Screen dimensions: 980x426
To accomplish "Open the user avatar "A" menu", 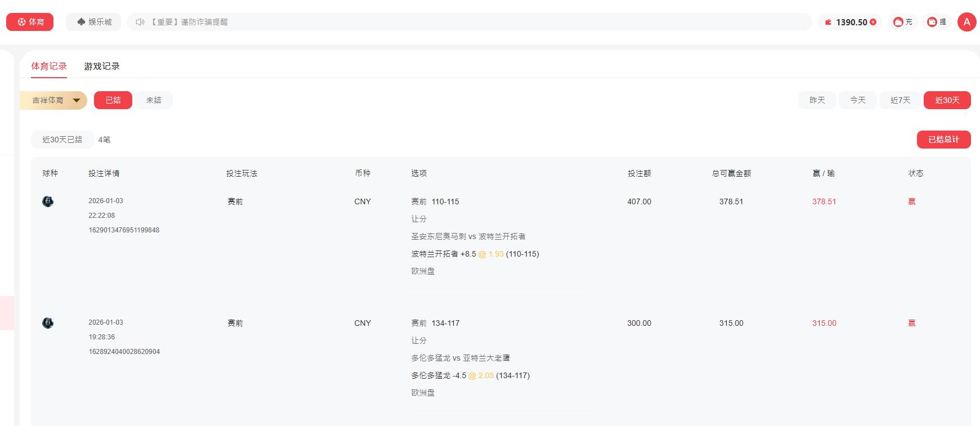I will point(966,22).
